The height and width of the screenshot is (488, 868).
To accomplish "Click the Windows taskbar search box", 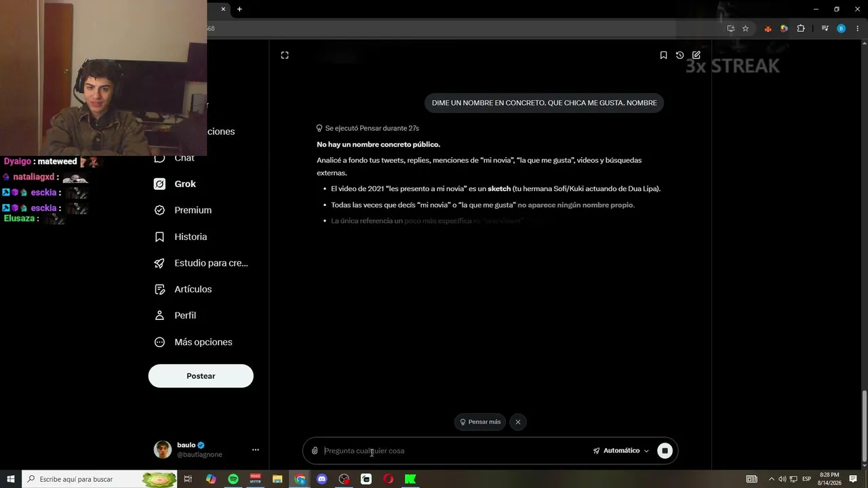I will pos(100,479).
